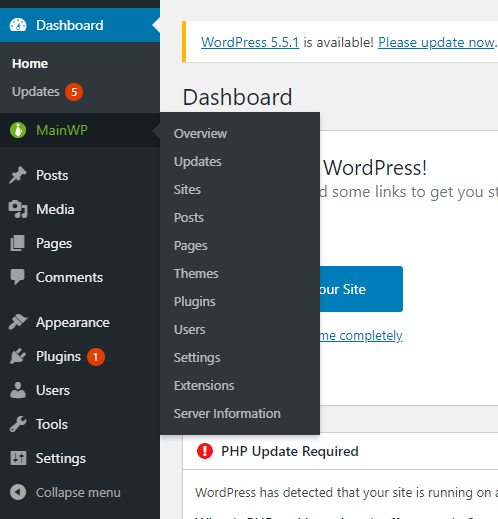The image size is (498, 519).
Task: Select Sites in MainWP flyout
Action: [x=187, y=190]
